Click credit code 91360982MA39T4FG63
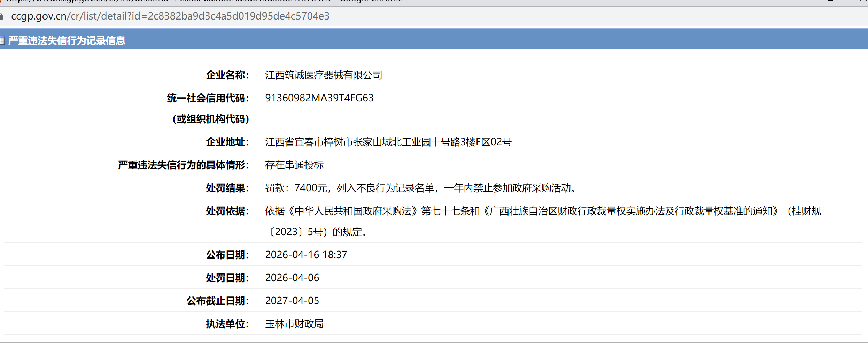This screenshot has height=347, width=868. pos(319,98)
